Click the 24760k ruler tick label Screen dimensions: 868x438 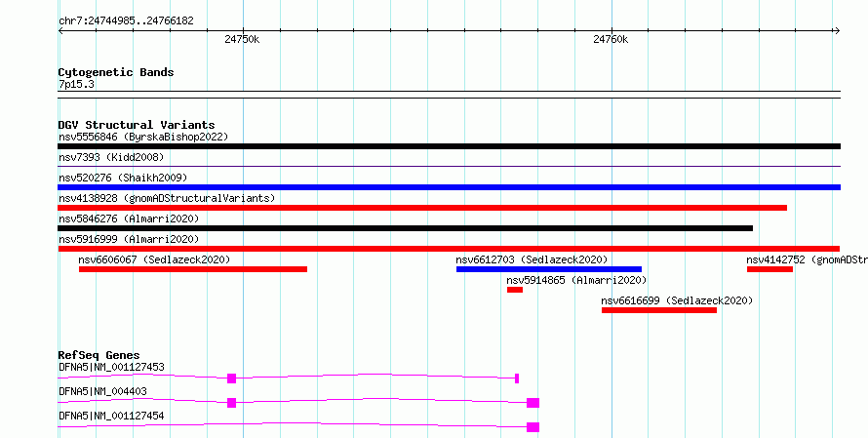[x=611, y=40]
